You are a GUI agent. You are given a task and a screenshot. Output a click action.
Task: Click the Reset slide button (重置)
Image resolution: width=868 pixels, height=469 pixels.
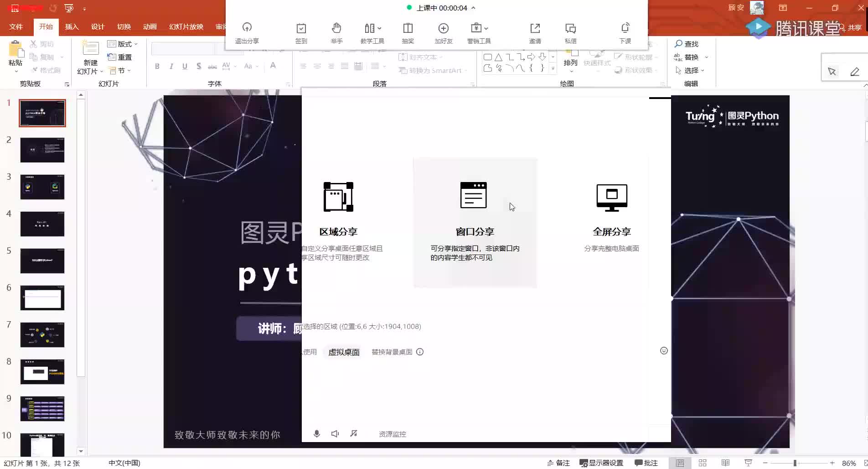119,57
